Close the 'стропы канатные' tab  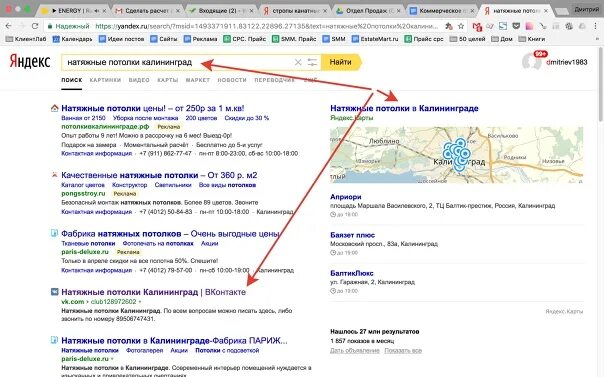pyautogui.click(x=325, y=11)
